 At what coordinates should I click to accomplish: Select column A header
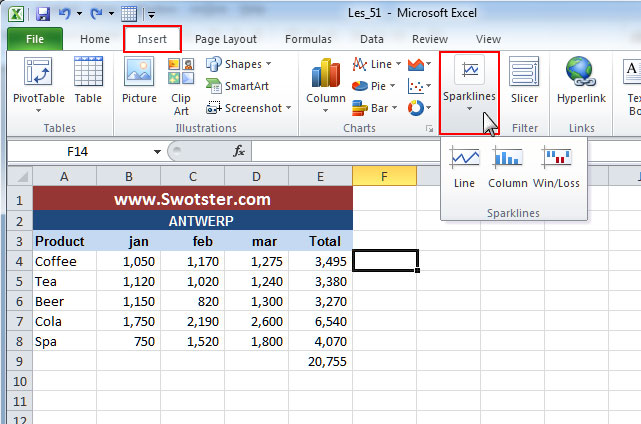click(65, 176)
